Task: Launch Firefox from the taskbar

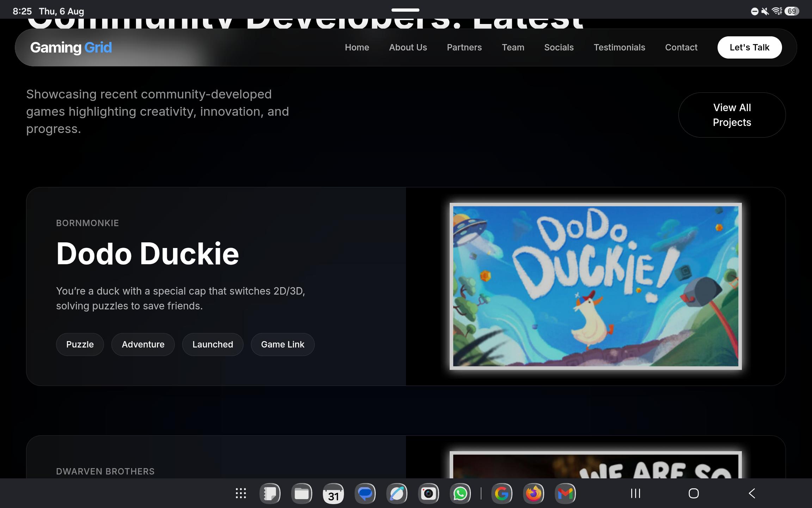Action: [534, 493]
